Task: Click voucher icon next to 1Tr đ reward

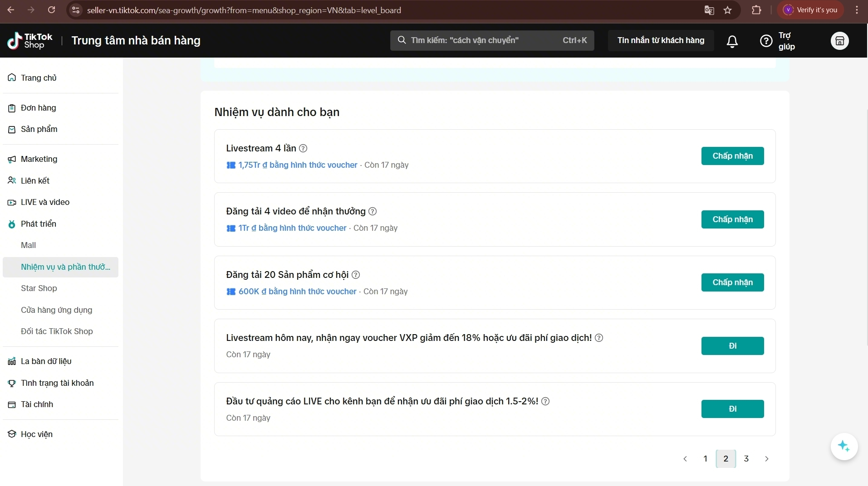Action: pos(231,228)
